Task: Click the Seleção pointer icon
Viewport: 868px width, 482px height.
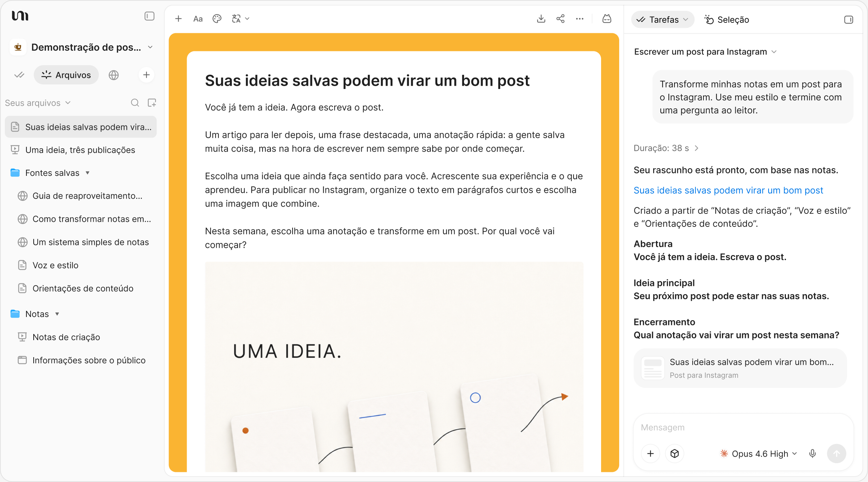Action: coord(709,20)
